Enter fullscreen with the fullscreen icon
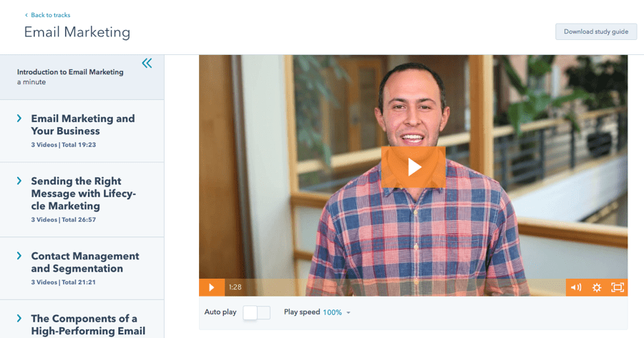644x338 pixels. [x=618, y=287]
